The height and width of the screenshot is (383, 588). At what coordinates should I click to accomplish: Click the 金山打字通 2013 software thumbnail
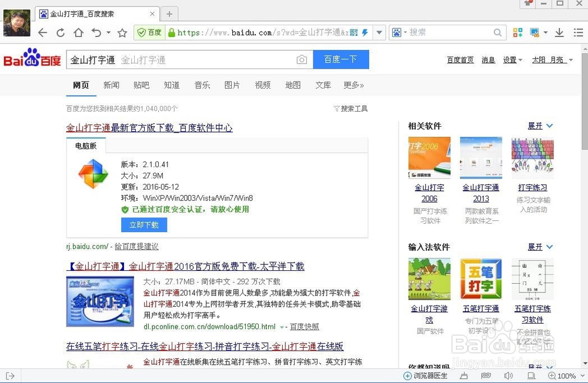click(481, 157)
